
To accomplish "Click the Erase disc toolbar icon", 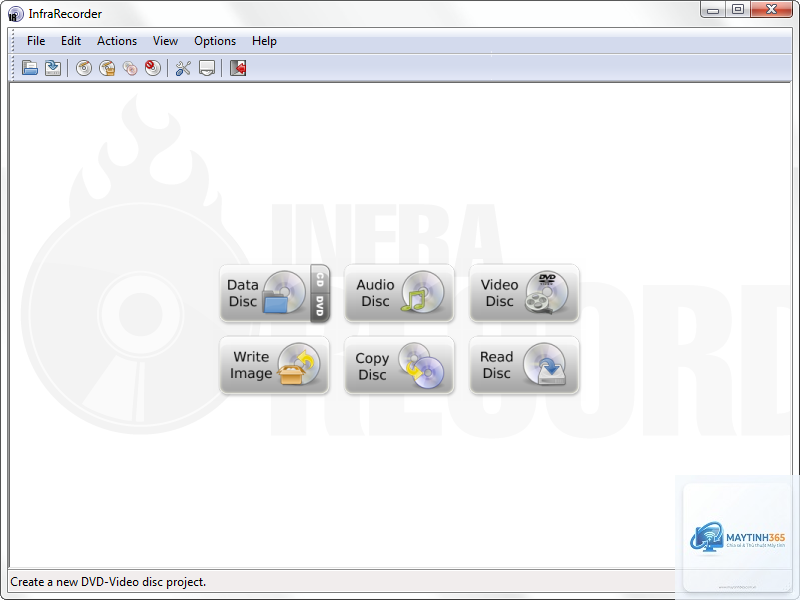I will (x=153, y=68).
